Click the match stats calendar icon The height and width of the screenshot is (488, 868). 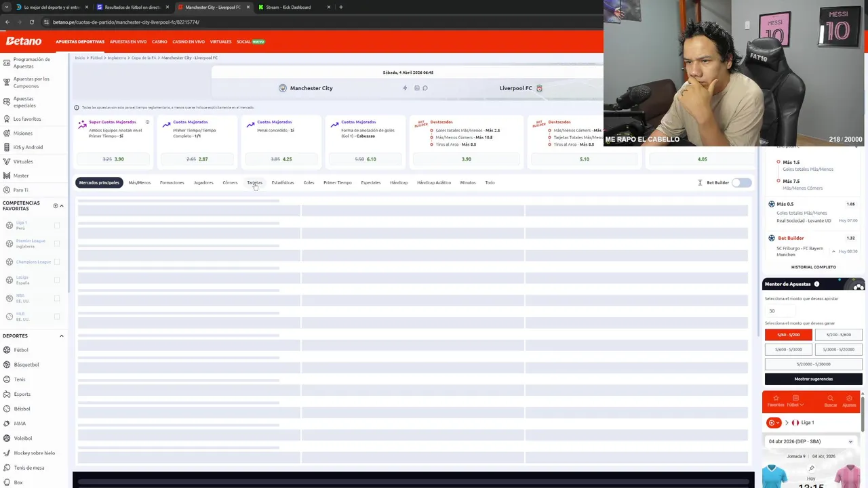click(x=416, y=88)
